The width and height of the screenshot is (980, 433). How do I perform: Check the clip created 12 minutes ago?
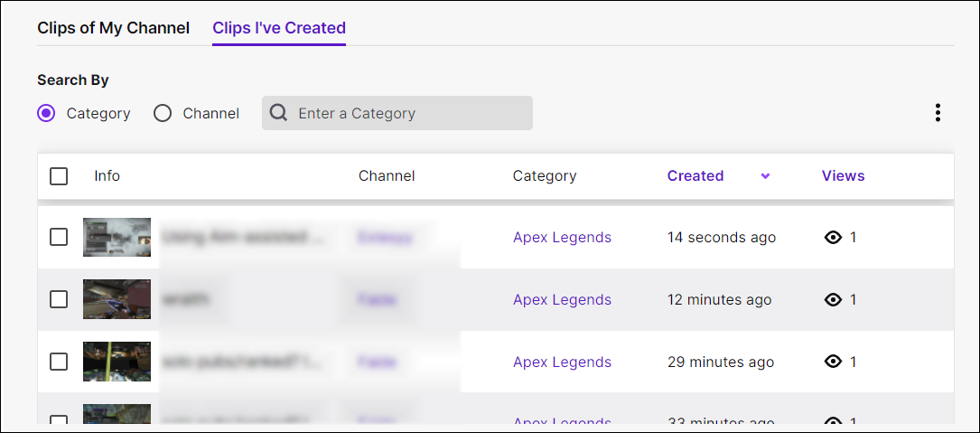click(59, 300)
